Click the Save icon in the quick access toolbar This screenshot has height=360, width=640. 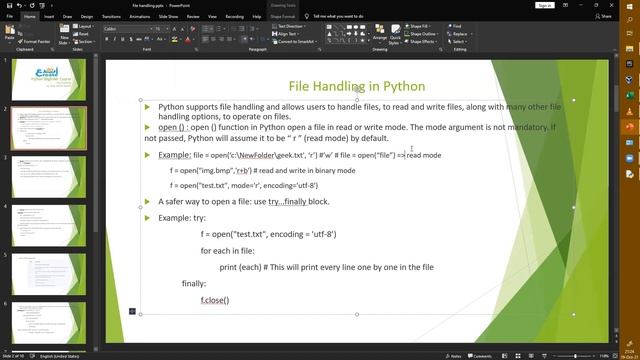(x=9, y=6)
